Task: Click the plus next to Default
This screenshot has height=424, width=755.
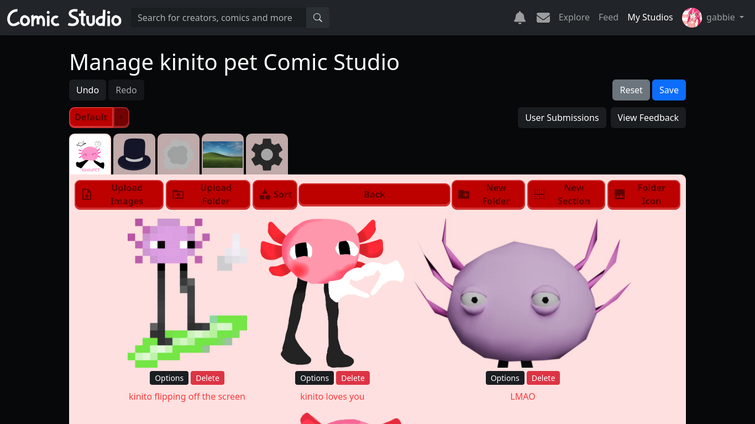Action: pos(121,117)
